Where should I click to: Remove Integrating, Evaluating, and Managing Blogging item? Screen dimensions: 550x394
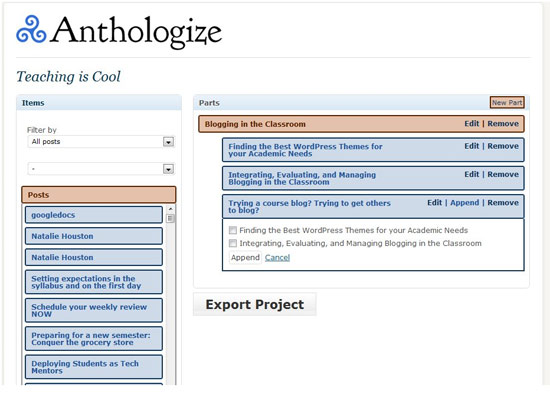tap(503, 174)
